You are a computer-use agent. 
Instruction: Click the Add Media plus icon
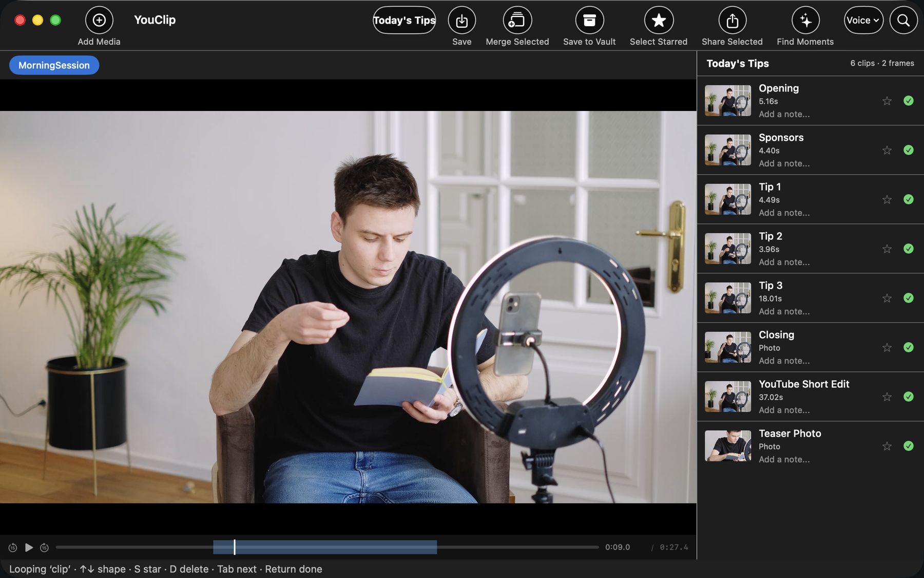point(99,20)
